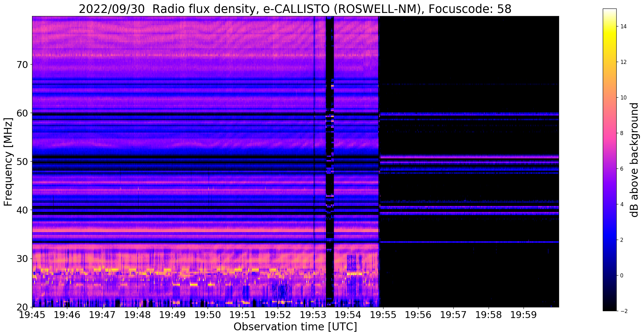Click the 50 MHz frequency tick label
The width and height of the screenshot is (644, 336).
(x=22, y=162)
